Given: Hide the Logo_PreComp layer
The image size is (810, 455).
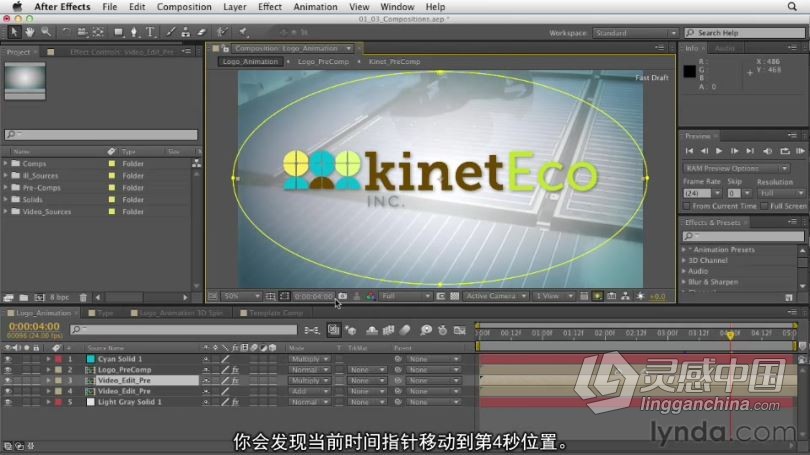Looking at the screenshot, I should coord(8,370).
